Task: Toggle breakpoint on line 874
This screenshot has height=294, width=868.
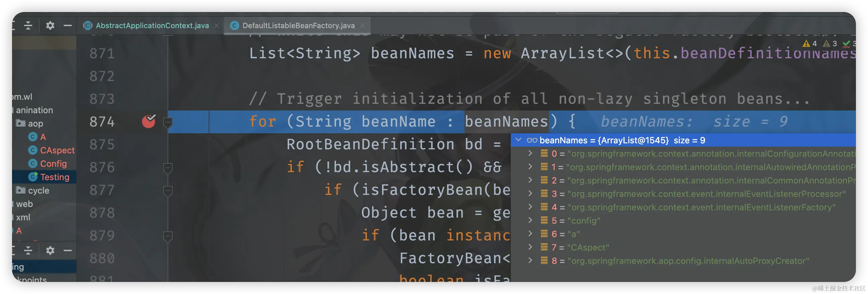Action: [x=148, y=122]
